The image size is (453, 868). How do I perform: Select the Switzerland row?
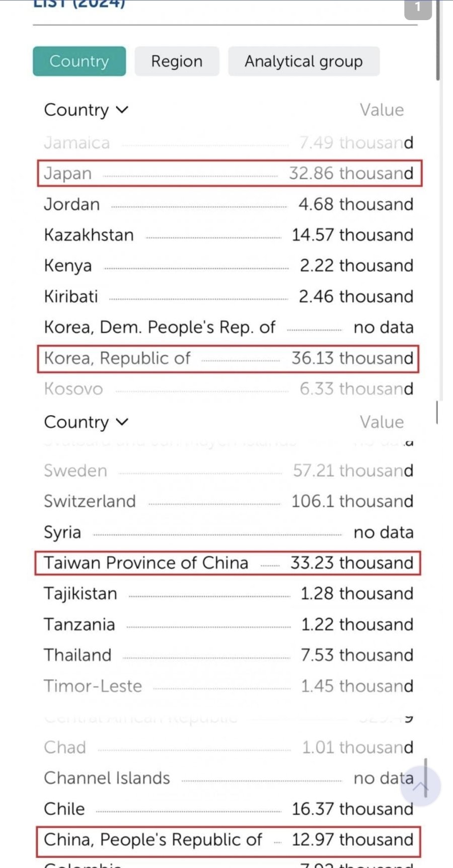229,501
